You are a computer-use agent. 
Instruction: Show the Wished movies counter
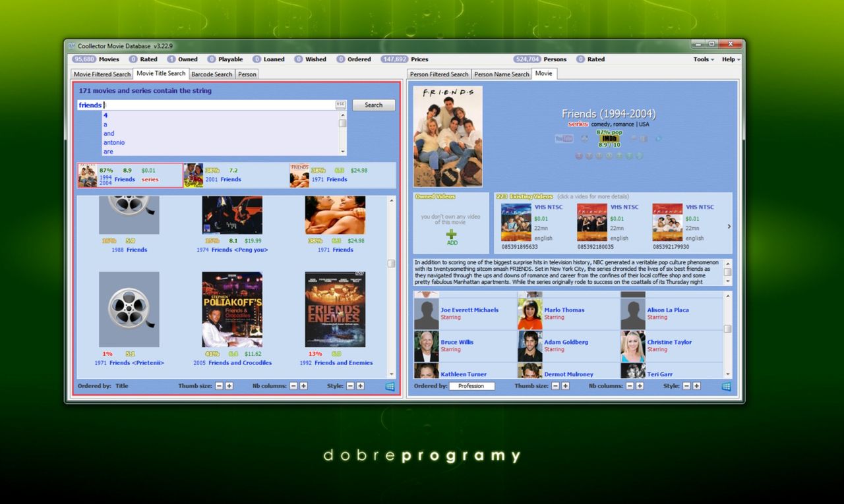pos(311,59)
